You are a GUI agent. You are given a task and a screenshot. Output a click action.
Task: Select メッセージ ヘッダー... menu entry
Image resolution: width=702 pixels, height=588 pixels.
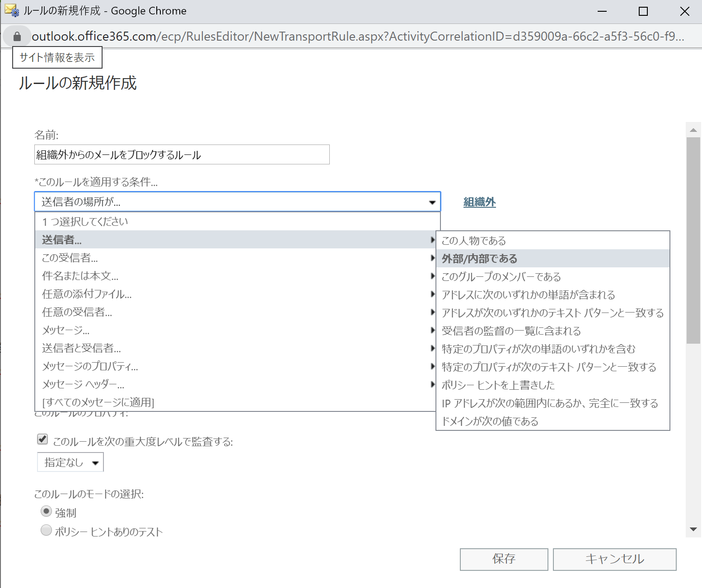coord(235,384)
